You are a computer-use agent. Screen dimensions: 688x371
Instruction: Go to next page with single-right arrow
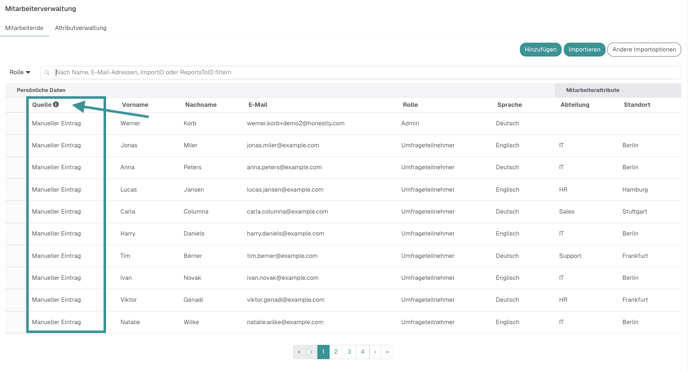(x=375, y=352)
